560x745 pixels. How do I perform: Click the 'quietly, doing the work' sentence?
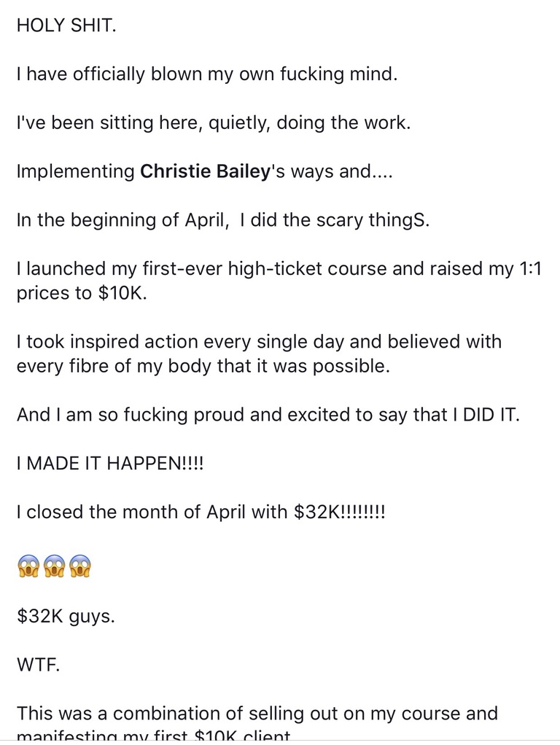[214, 122]
